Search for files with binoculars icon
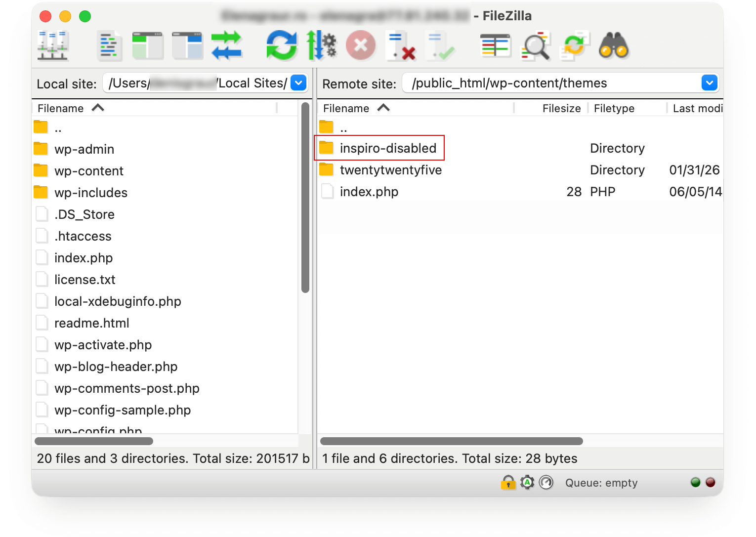The image size is (756, 537). coord(614,45)
